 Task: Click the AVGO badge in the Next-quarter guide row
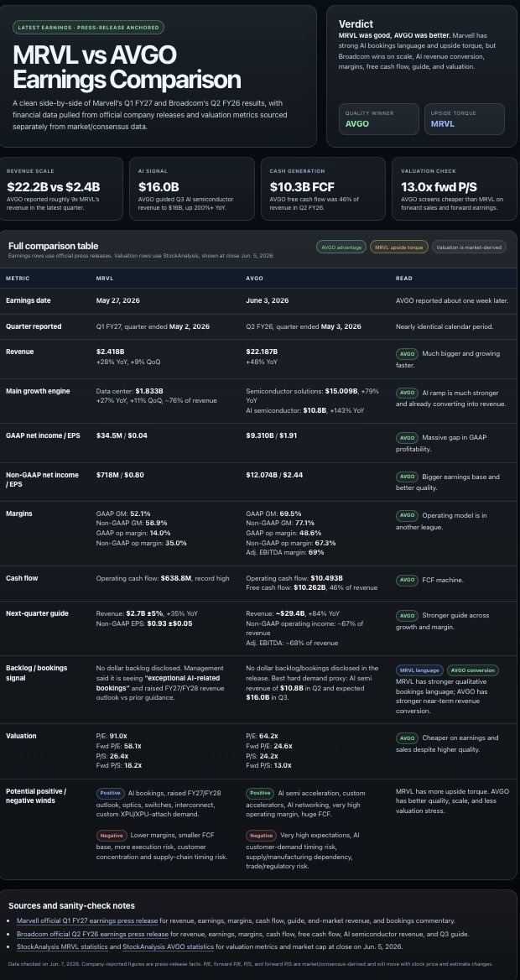click(407, 616)
